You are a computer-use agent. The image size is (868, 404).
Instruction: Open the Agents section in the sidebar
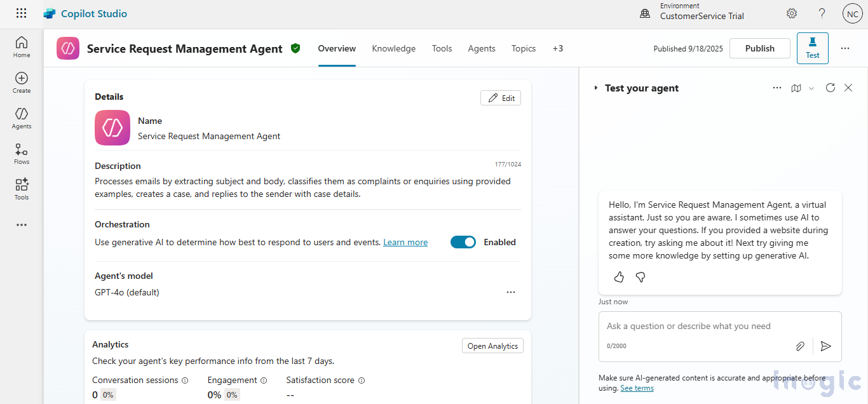coord(21,118)
